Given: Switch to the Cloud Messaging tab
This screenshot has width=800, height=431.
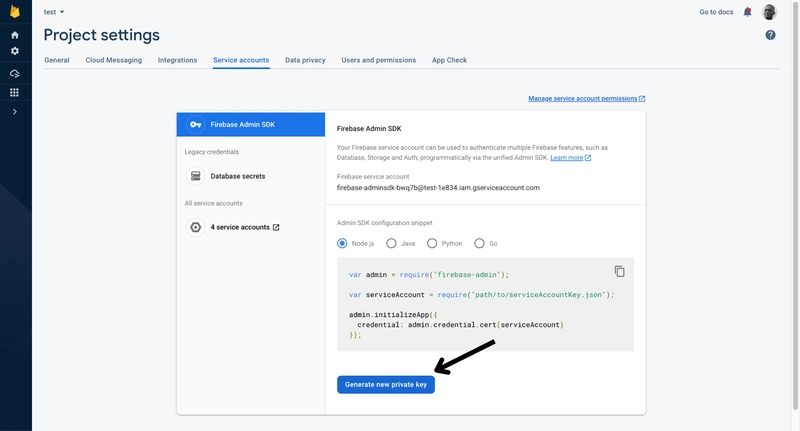Looking at the screenshot, I should (x=114, y=60).
